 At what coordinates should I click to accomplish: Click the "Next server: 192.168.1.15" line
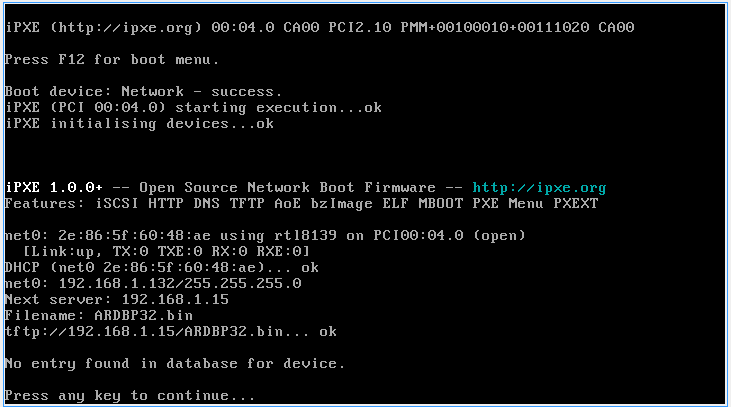[117, 300]
